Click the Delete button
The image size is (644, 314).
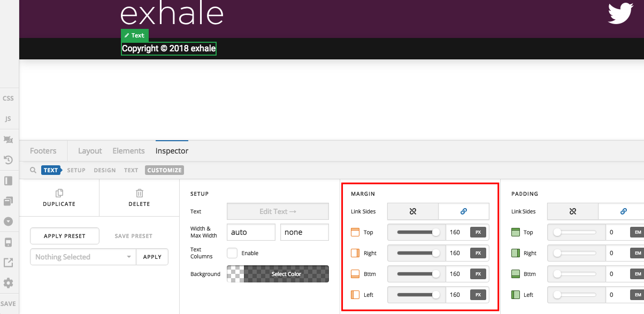click(x=139, y=197)
